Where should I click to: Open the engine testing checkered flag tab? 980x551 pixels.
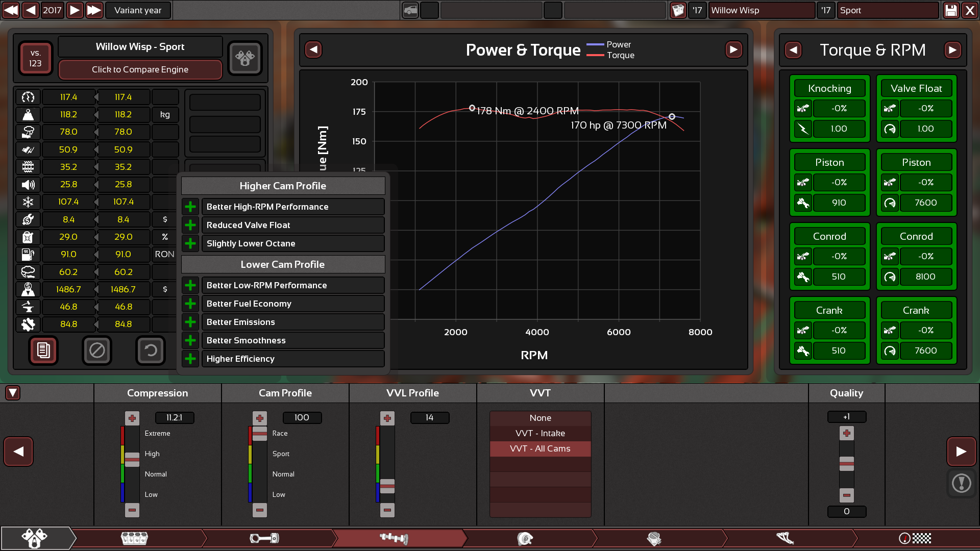pyautogui.click(x=915, y=538)
